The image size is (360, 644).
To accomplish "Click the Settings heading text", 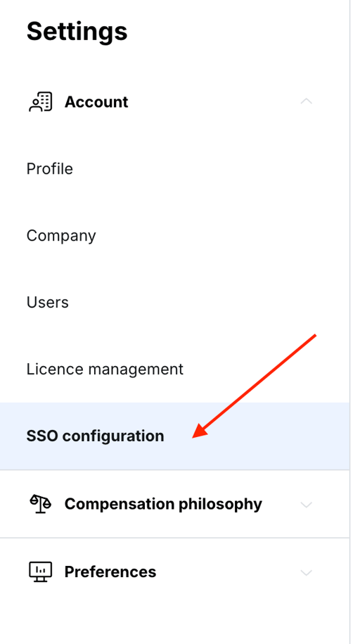I will [x=77, y=31].
